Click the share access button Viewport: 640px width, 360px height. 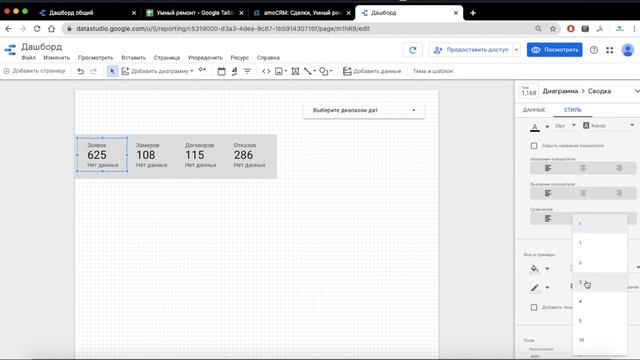tap(471, 50)
